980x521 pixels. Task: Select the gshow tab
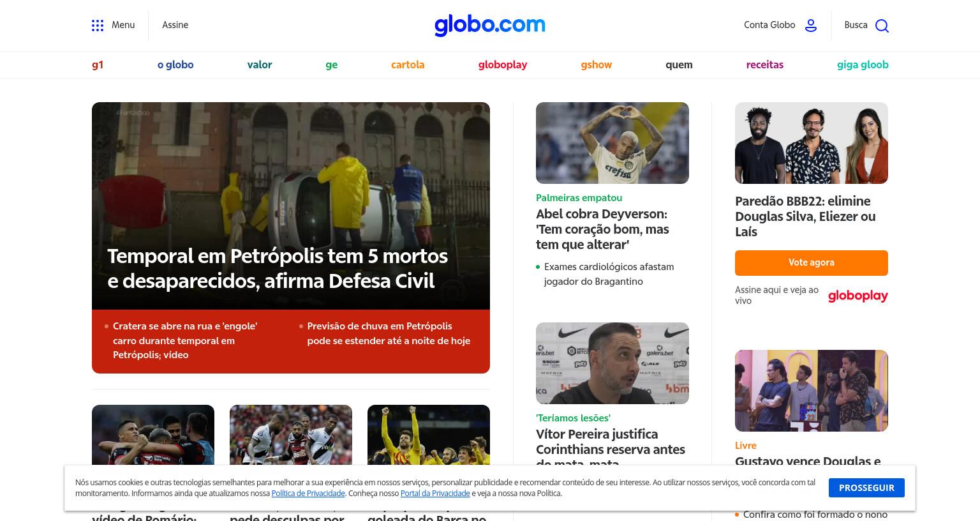pos(596,64)
